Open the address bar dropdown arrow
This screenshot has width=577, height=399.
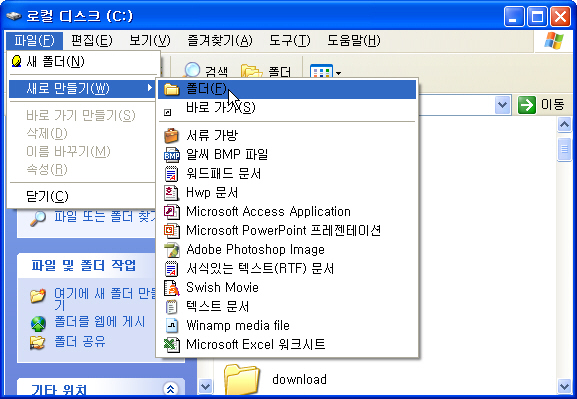tap(502, 105)
